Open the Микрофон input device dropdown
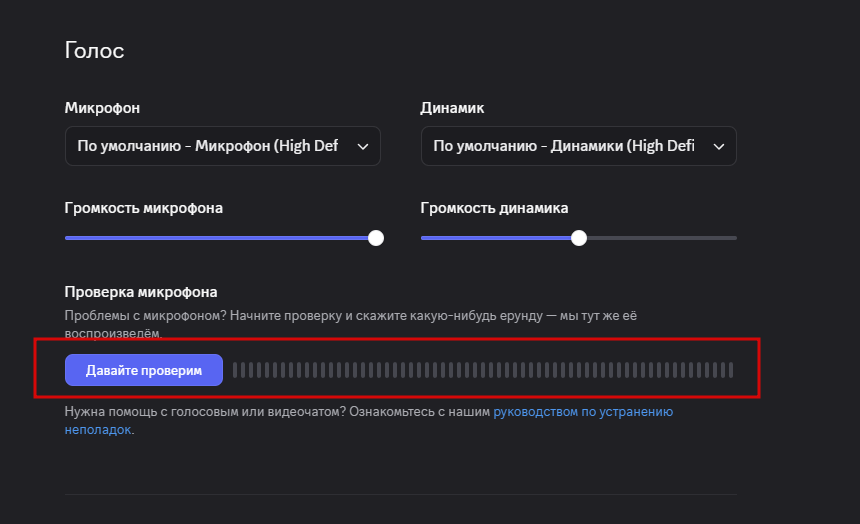 222,146
